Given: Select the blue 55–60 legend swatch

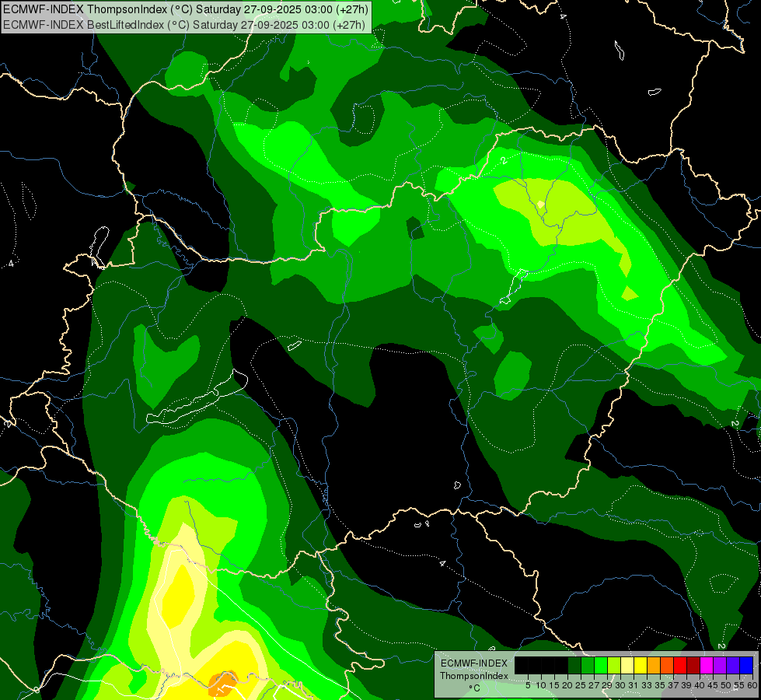Looking at the screenshot, I should tap(745, 665).
